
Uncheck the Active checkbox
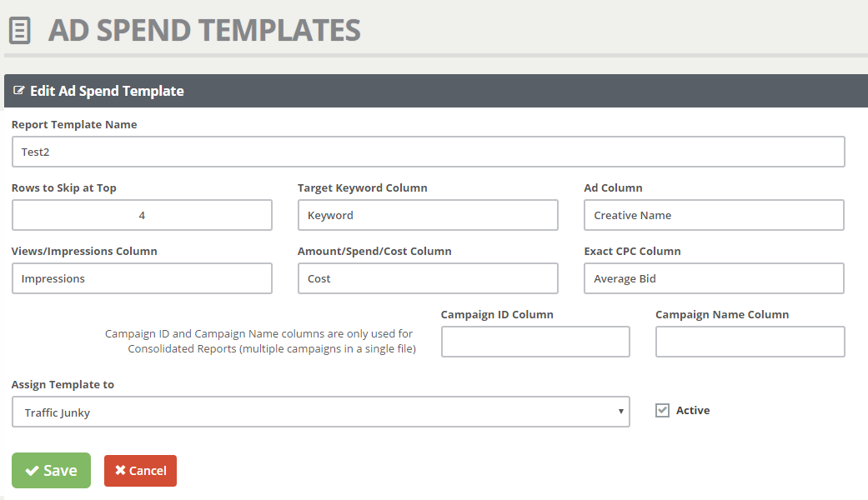click(x=662, y=410)
